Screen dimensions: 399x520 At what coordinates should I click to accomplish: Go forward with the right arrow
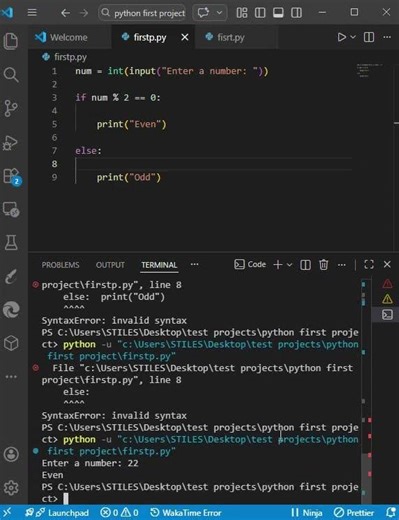tap(84, 13)
